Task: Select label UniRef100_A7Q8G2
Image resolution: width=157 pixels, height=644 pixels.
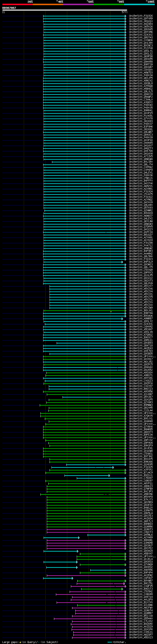Action: (141, 335)
